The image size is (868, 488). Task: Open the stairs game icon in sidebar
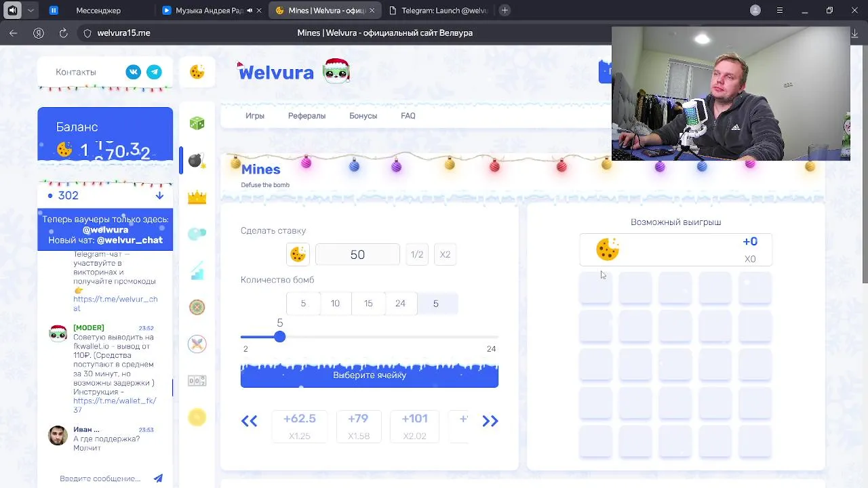click(197, 270)
